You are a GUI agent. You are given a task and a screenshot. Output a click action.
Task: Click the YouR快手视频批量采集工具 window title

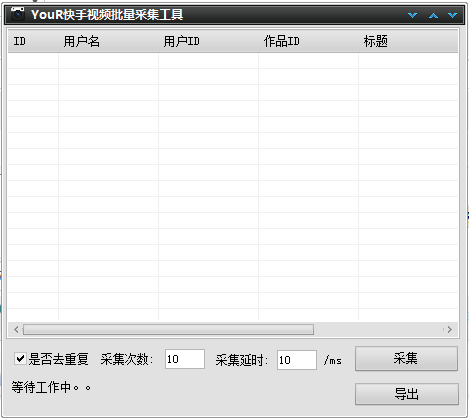tap(107, 15)
